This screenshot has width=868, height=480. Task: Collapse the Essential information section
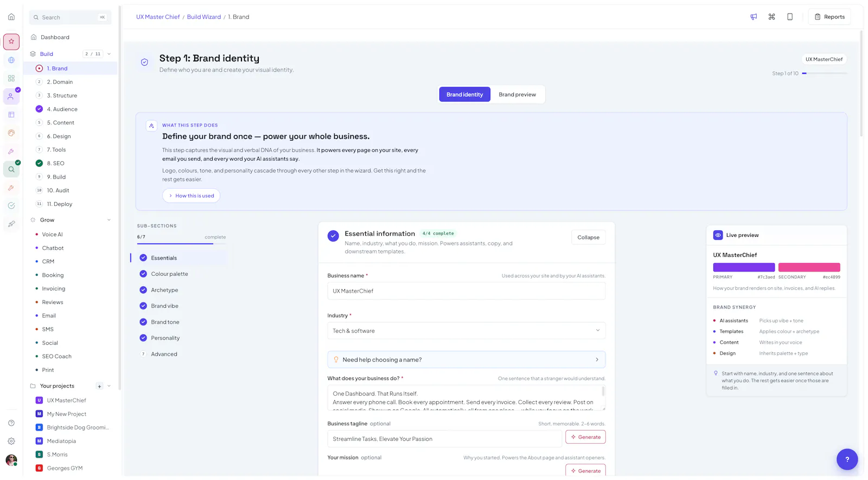pyautogui.click(x=588, y=237)
